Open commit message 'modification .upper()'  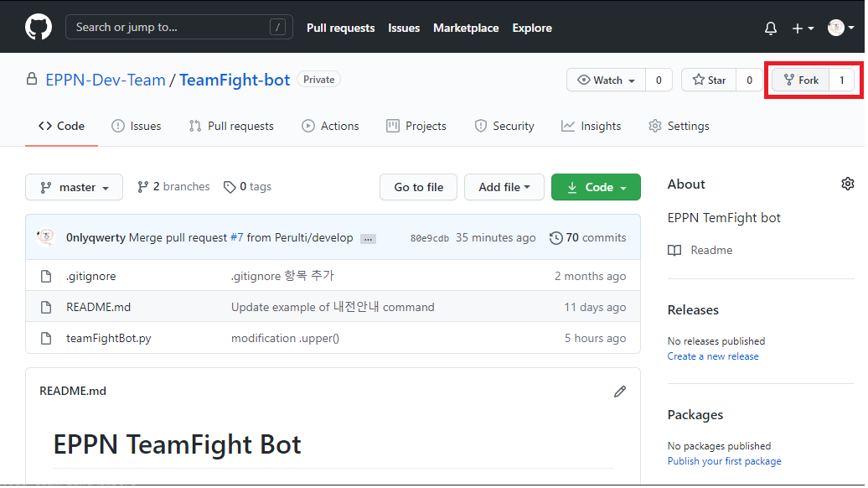pyautogui.click(x=285, y=338)
